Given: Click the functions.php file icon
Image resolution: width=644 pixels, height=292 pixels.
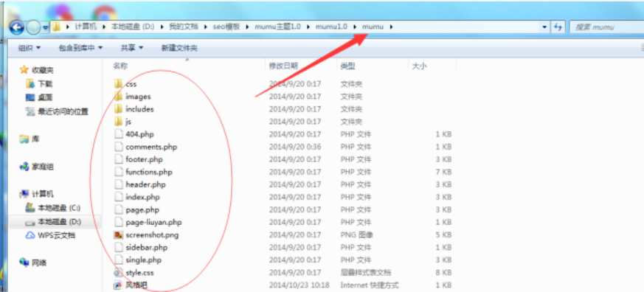Looking at the screenshot, I should 118,172.
